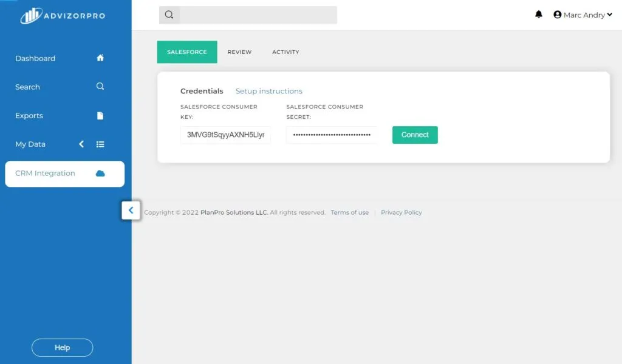Image resolution: width=622 pixels, height=364 pixels.
Task: Click the CRM Integration cloud icon
Action: pyautogui.click(x=100, y=173)
